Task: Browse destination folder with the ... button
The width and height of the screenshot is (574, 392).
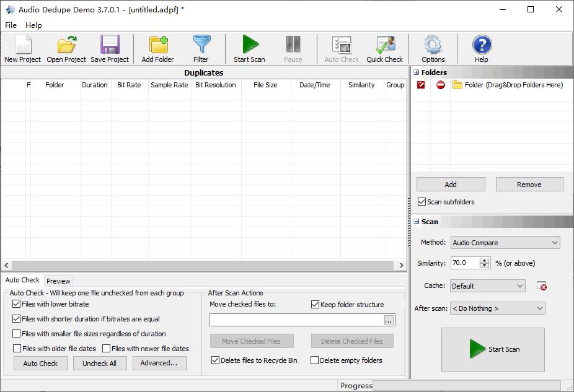Action: pos(389,320)
